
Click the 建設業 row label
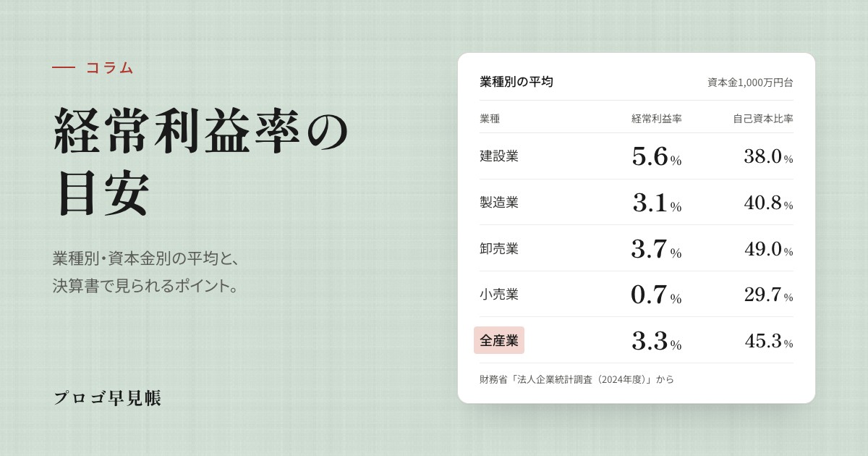pyautogui.click(x=499, y=156)
